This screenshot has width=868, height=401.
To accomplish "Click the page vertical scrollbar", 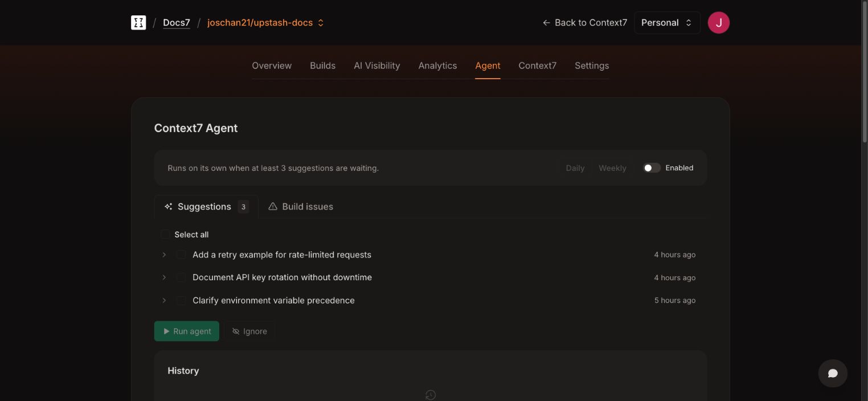I will coord(865,71).
